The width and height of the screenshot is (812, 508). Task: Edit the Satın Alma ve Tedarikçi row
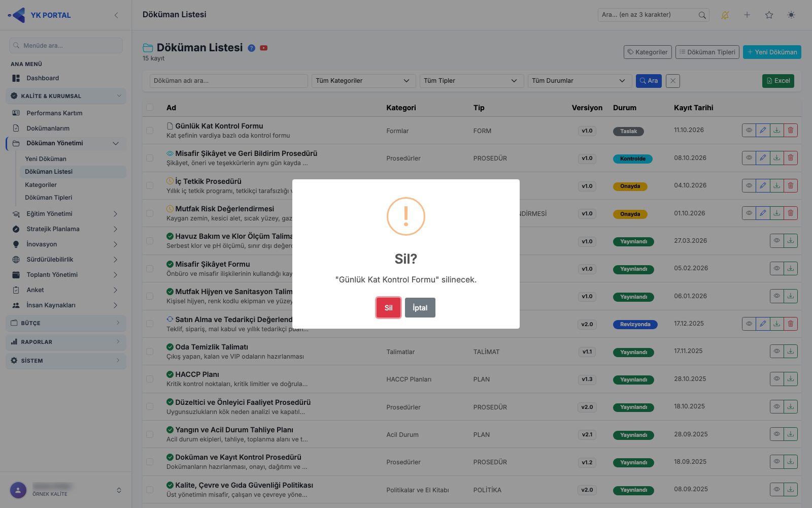[x=763, y=324]
